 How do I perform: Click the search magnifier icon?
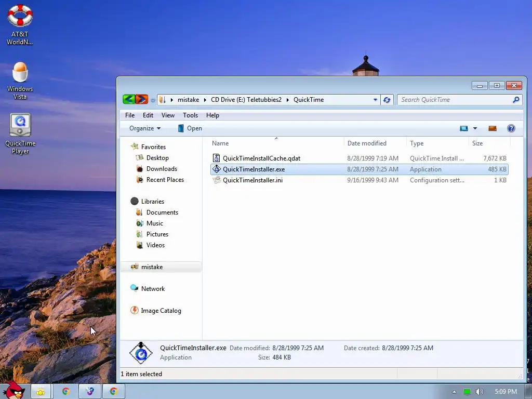[x=516, y=99]
